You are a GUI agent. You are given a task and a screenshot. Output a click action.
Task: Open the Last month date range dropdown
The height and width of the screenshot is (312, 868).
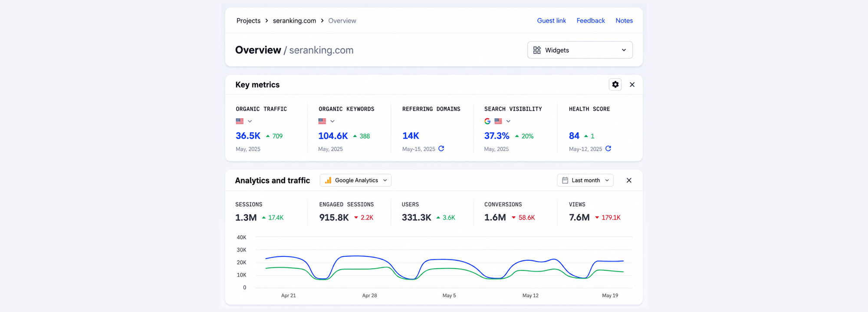tap(585, 180)
